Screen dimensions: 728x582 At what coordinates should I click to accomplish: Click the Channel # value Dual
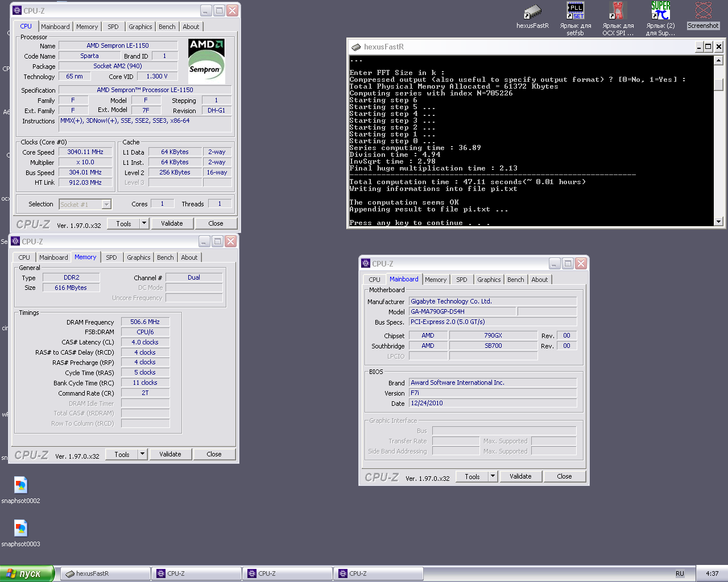[194, 277]
